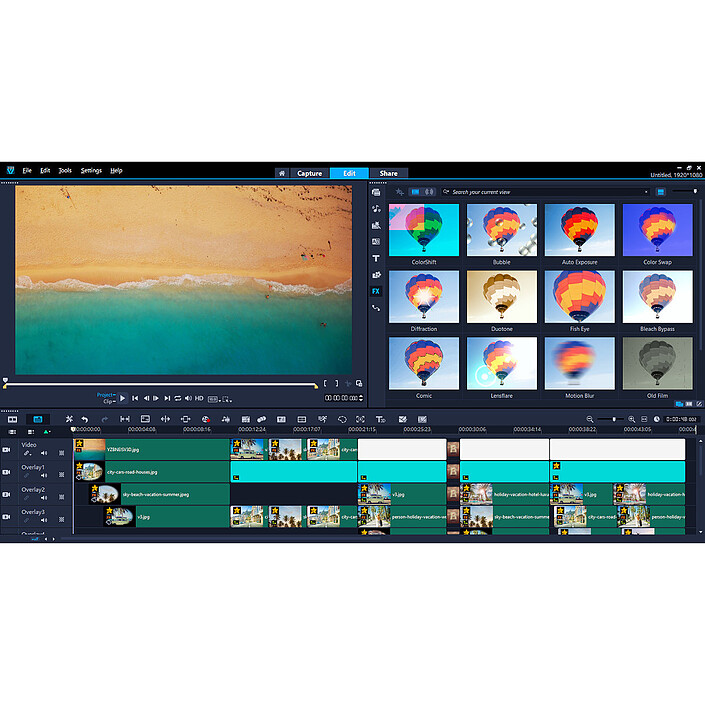Open the Transition library icon
The image size is (705, 705).
coord(376,242)
